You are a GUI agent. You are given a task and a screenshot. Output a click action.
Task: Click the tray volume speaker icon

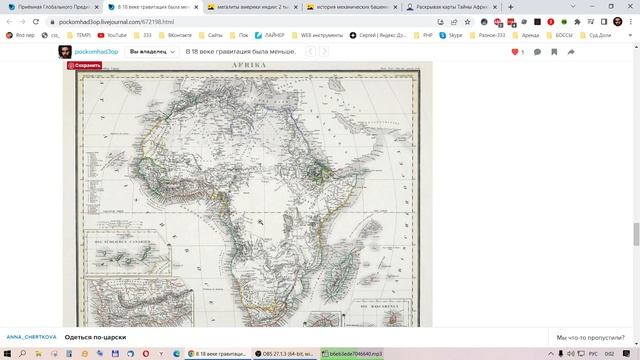571,353
